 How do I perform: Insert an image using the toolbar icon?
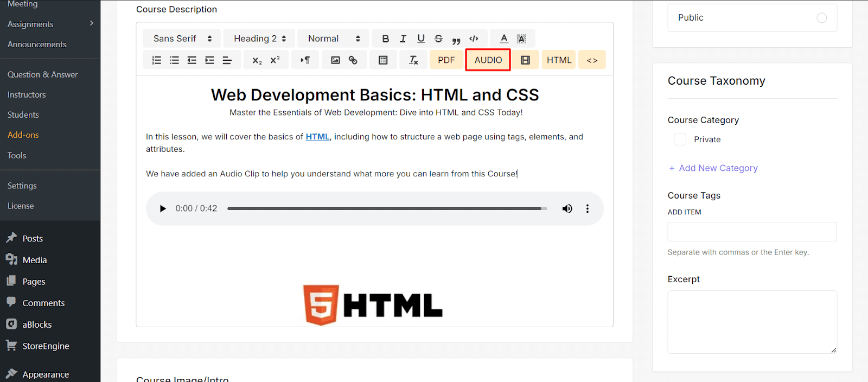coord(335,60)
